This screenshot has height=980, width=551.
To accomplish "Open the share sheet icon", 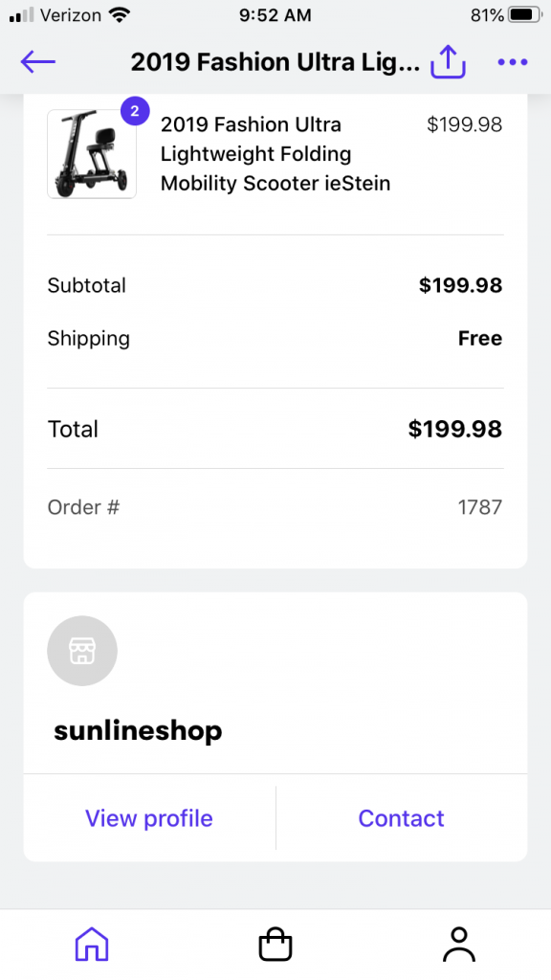I will pos(448,62).
